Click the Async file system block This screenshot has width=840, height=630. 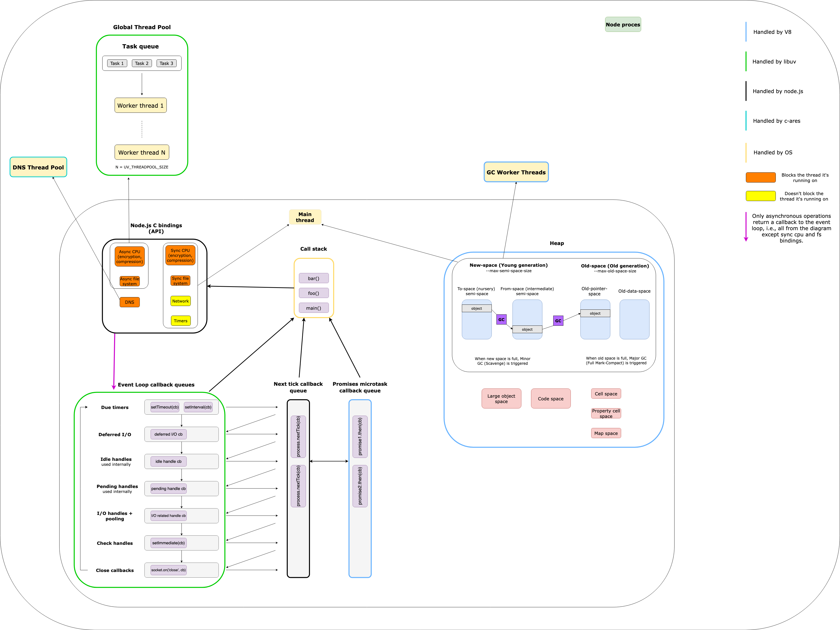(129, 281)
